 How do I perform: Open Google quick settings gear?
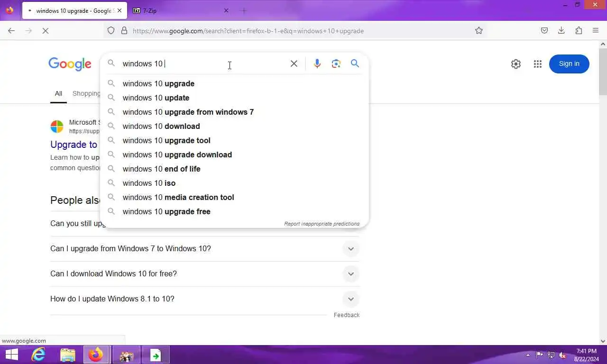coord(516,64)
